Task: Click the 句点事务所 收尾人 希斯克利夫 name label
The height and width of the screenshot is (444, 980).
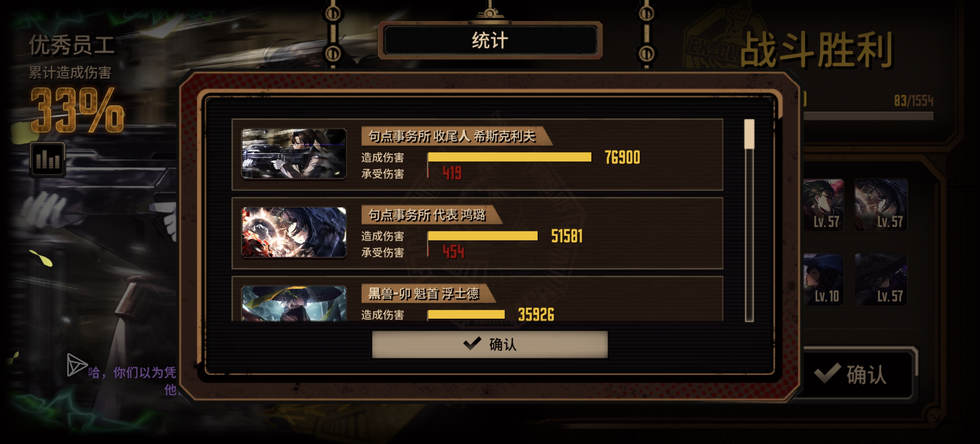Action: (452, 136)
